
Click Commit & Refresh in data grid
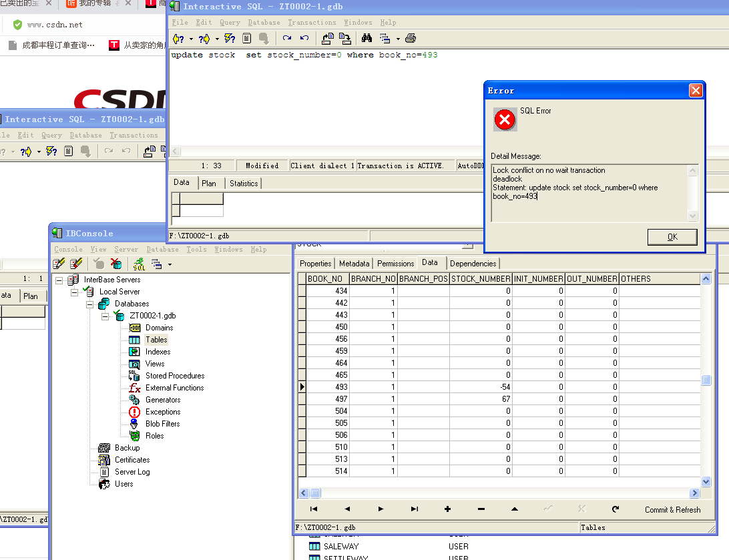click(x=672, y=510)
